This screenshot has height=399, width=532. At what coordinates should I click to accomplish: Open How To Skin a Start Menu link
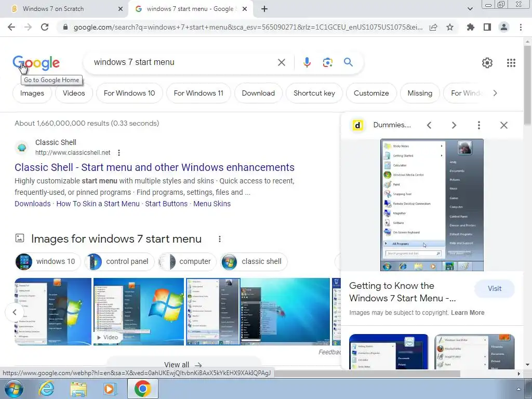98,204
